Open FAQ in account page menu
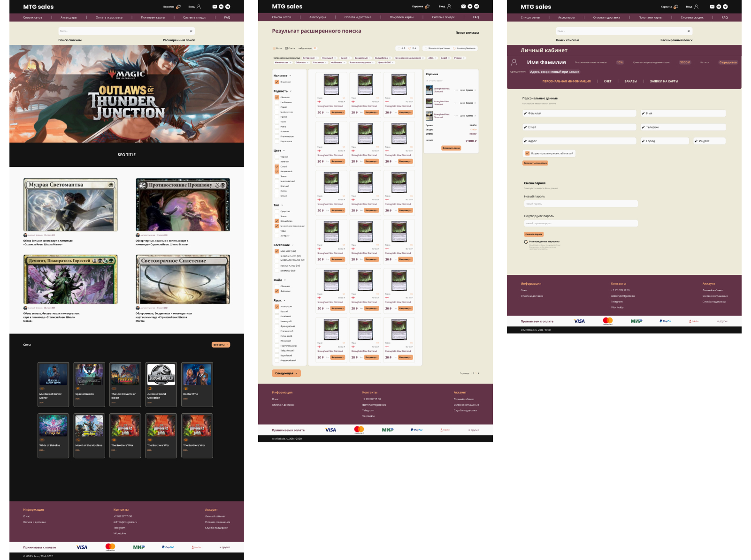The image size is (751, 560). [725, 17]
